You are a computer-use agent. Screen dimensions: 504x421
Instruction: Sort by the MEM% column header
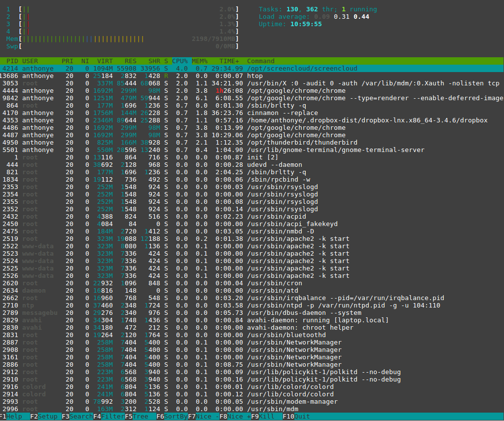click(x=200, y=61)
